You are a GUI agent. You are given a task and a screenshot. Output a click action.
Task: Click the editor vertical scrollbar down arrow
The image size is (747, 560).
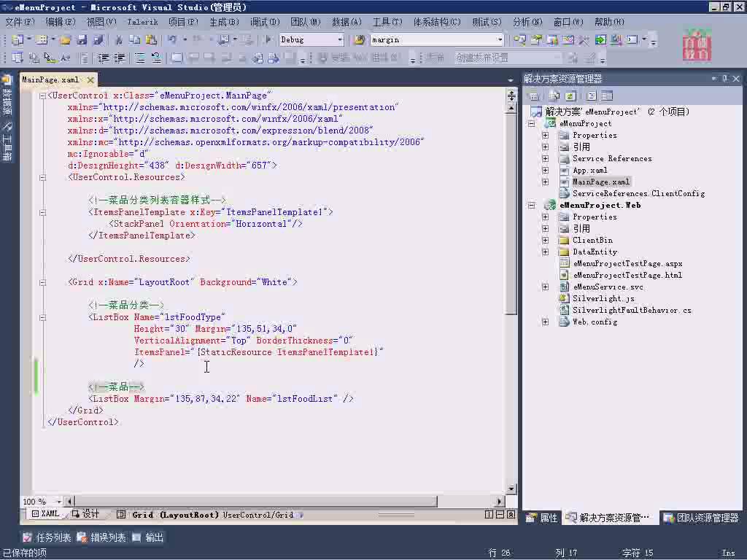[x=511, y=489]
